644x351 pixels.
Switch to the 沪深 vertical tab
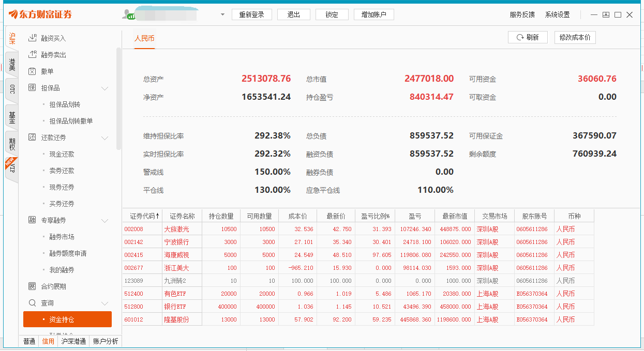click(12, 39)
